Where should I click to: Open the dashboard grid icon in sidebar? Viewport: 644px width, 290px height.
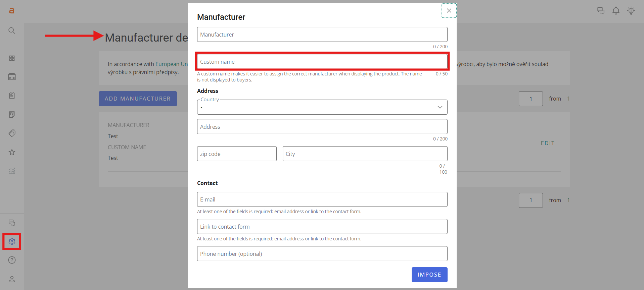12,58
